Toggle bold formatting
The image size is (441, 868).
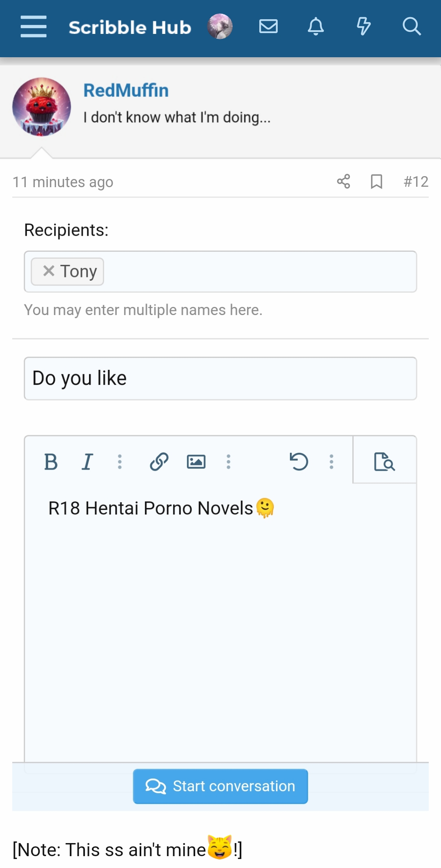51,462
